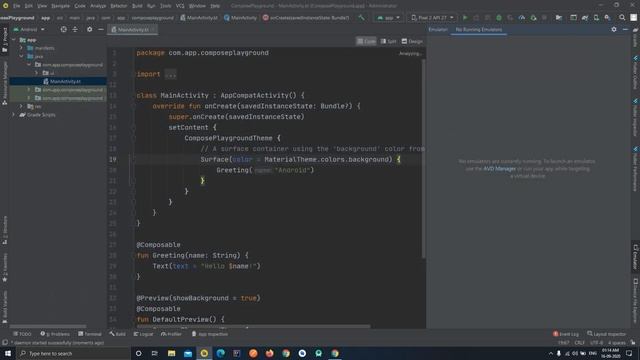Toggle the Resource Manager side panel
Screen dimensions: 640x360
(5, 84)
